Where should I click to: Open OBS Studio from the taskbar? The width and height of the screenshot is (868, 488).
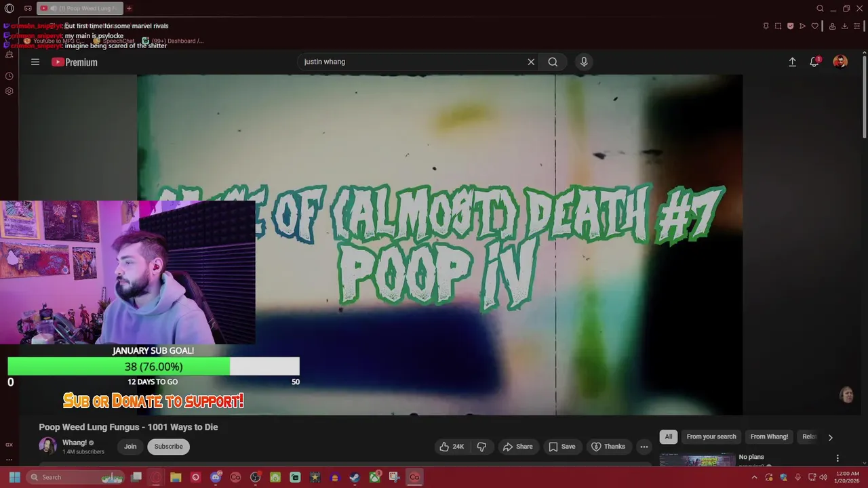[255, 477]
